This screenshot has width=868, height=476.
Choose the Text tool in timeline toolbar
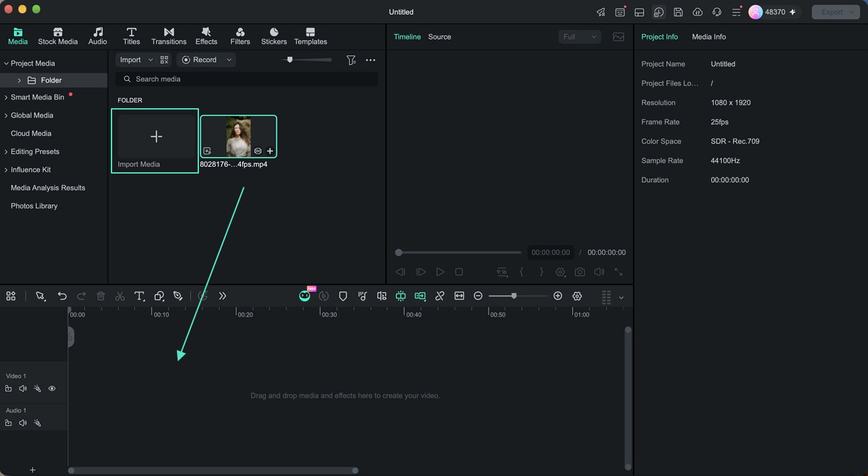pyautogui.click(x=140, y=296)
